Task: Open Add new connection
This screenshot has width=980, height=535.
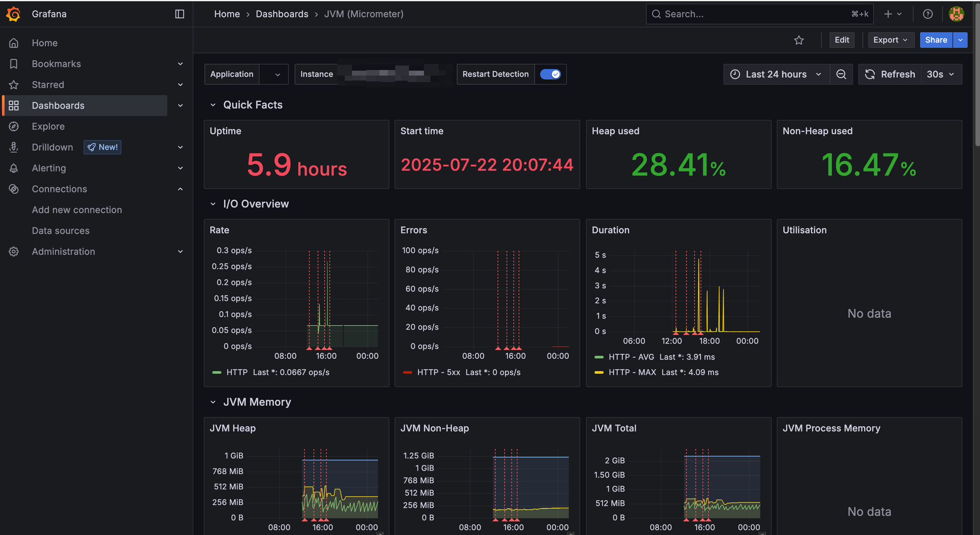Action: pos(77,210)
